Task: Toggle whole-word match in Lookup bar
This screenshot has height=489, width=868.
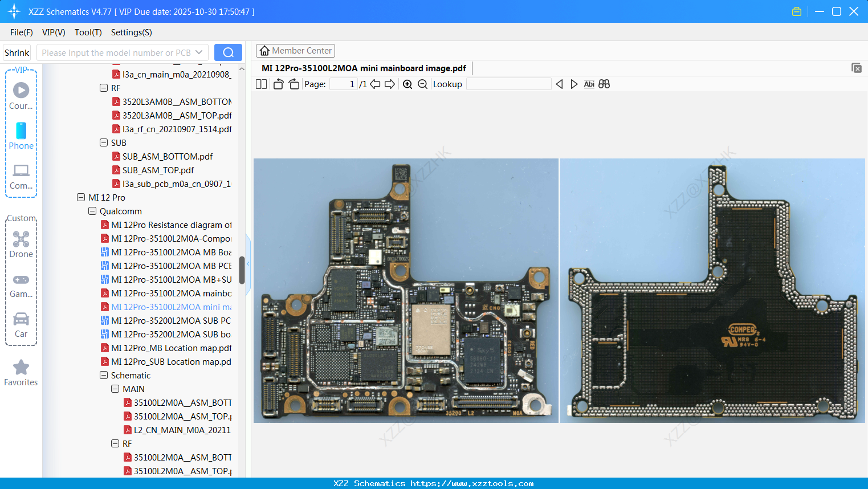Action: click(604, 84)
